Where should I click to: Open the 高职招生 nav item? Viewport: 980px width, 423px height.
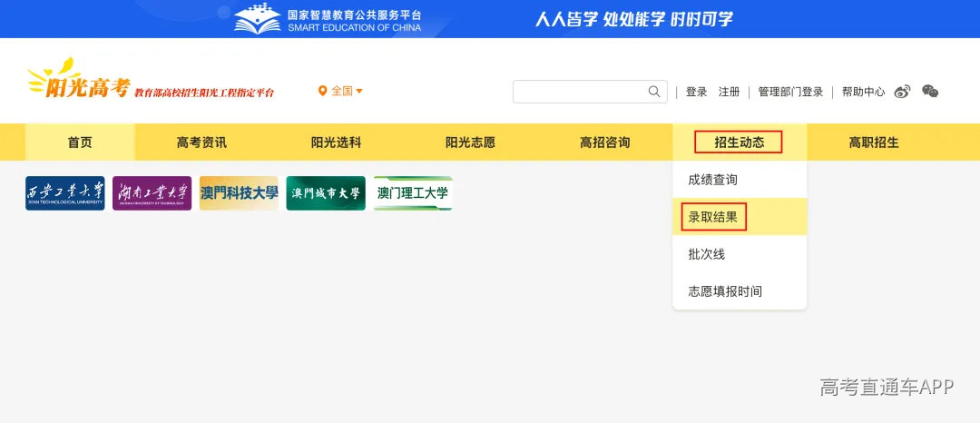coord(874,143)
